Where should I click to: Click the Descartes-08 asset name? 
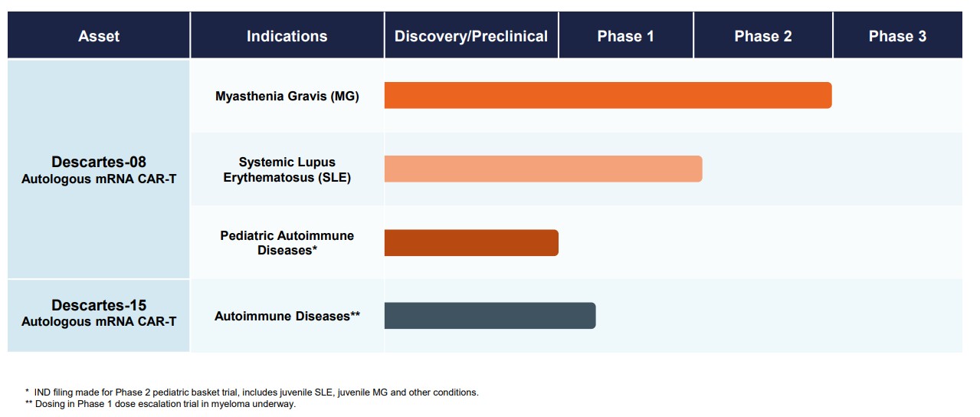(x=99, y=162)
